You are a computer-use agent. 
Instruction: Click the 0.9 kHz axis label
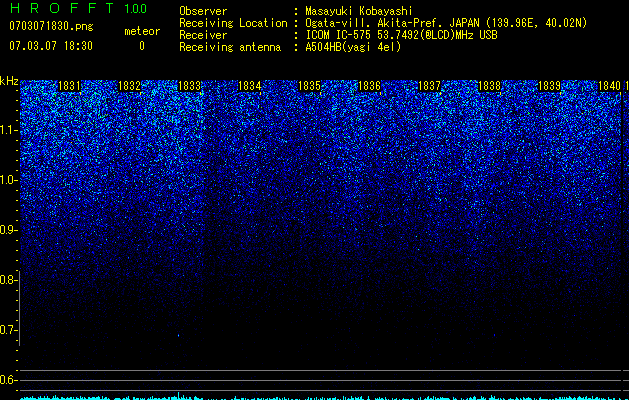click(8, 230)
